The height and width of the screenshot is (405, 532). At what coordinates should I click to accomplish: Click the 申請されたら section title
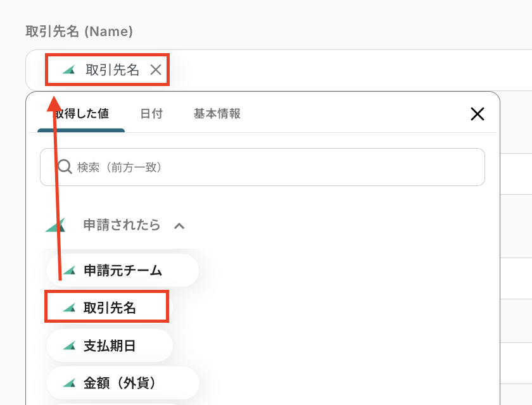(x=122, y=225)
